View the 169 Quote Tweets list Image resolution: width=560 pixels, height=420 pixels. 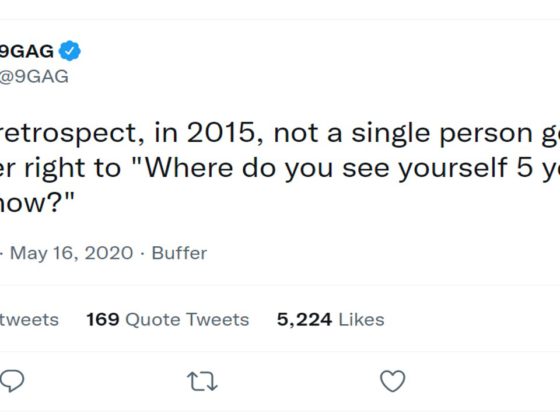pos(168,319)
